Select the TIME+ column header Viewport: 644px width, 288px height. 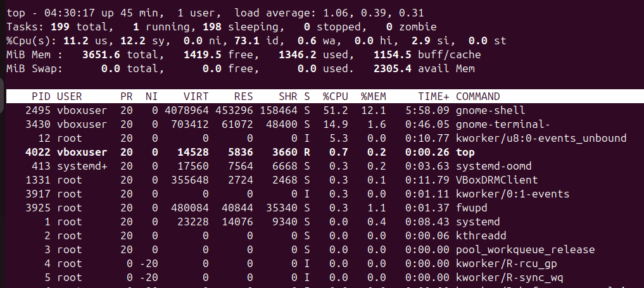[x=434, y=96]
